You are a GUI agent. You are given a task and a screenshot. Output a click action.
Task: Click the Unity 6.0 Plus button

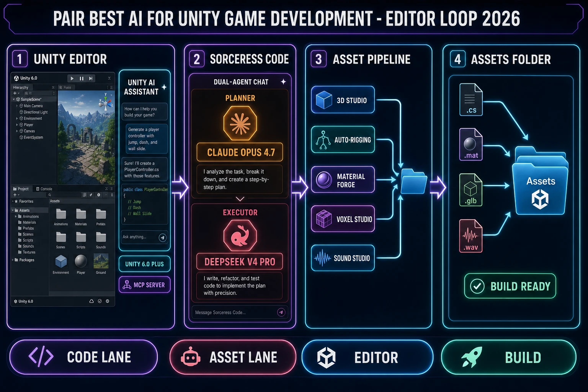tap(145, 264)
